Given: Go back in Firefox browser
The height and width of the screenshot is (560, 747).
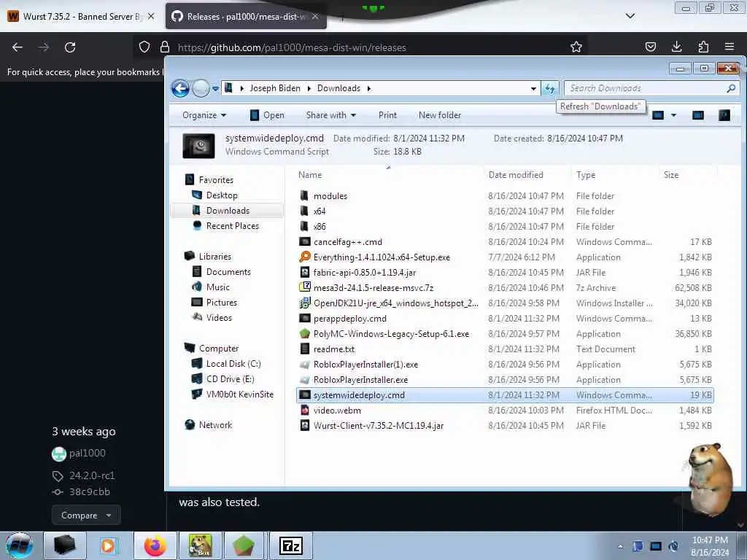Looking at the screenshot, I should point(18,47).
